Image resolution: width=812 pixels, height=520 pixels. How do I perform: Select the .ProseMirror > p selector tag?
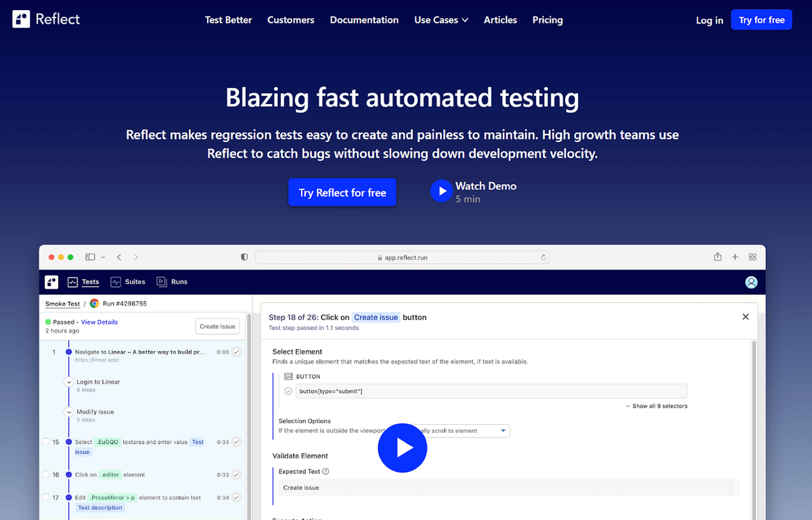point(113,498)
